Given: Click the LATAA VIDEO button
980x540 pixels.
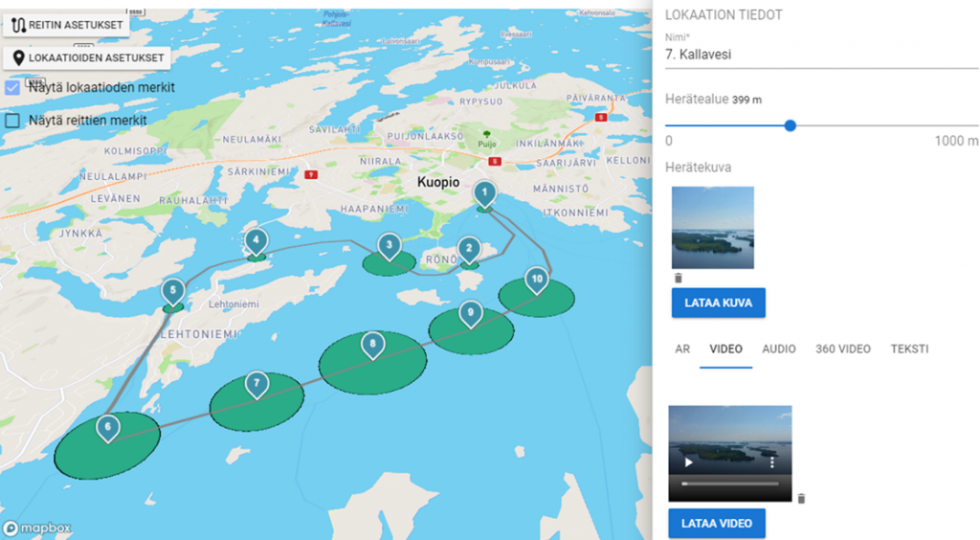Looking at the screenshot, I should [717, 524].
